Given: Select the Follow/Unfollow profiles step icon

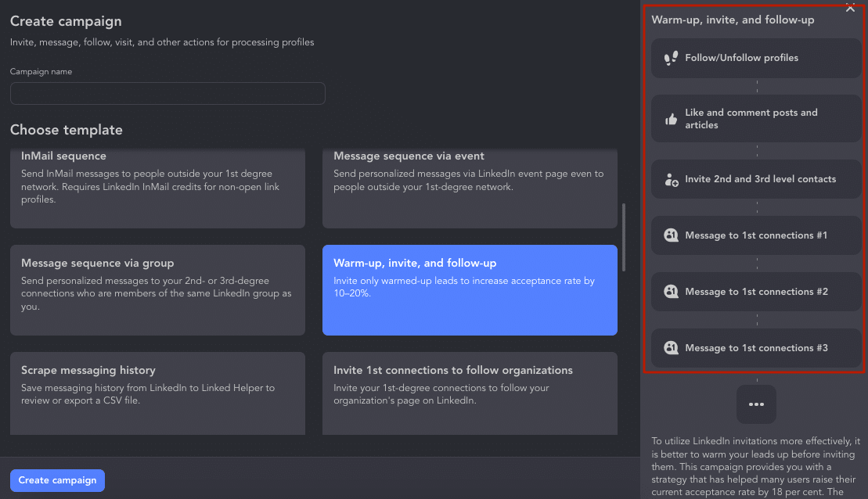Looking at the screenshot, I should 671,58.
